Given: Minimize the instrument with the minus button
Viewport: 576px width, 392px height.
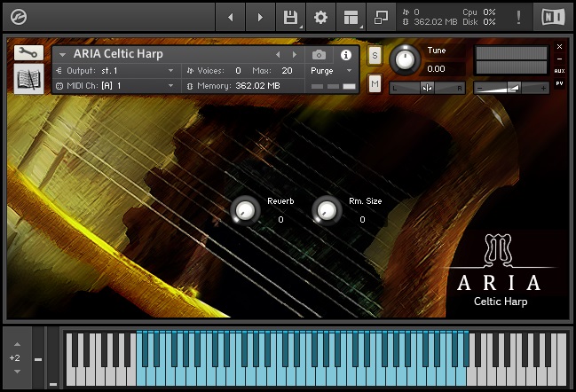Looking at the screenshot, I should click(x=559, y=59).
